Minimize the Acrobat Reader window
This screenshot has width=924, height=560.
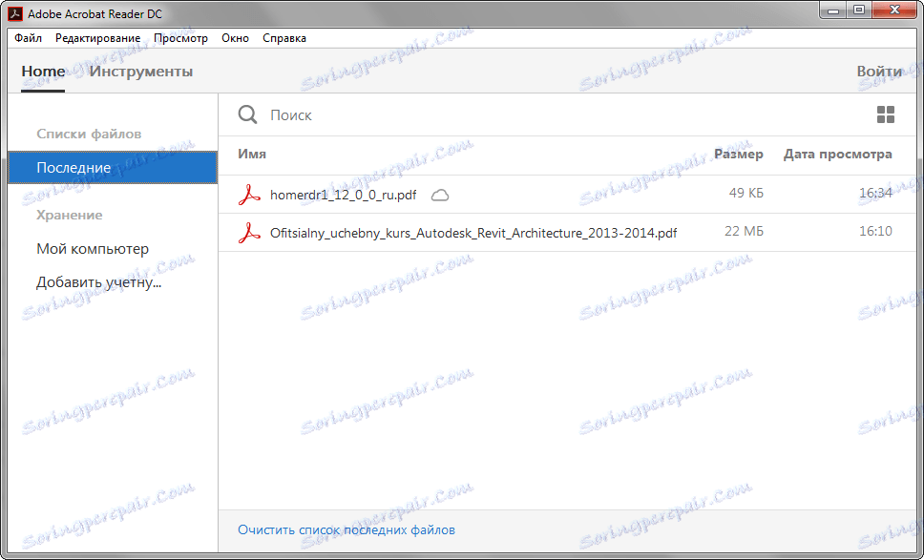(x=833, y=10)
